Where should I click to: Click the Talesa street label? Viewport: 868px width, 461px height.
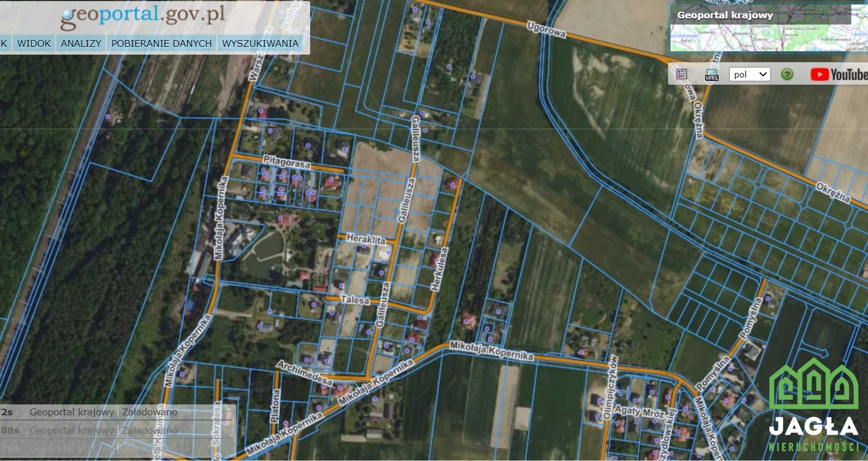click(x=355, y=300)
